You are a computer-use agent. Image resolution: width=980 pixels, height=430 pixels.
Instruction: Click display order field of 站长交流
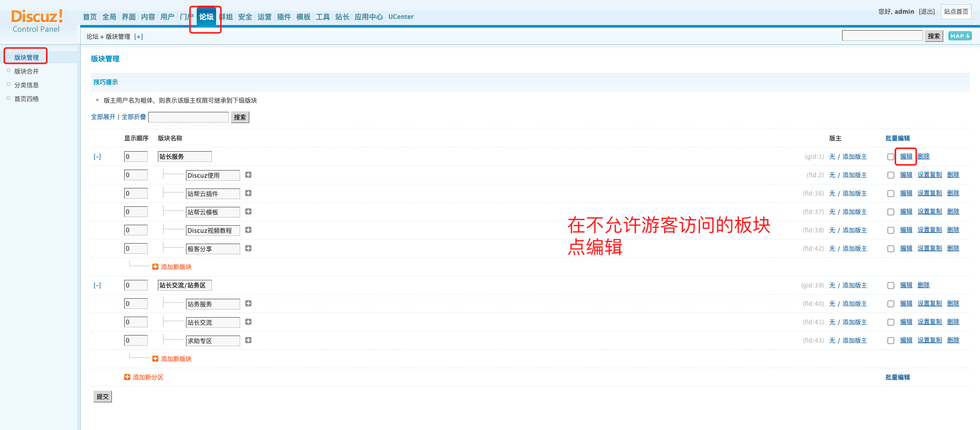tap(135, 322)
